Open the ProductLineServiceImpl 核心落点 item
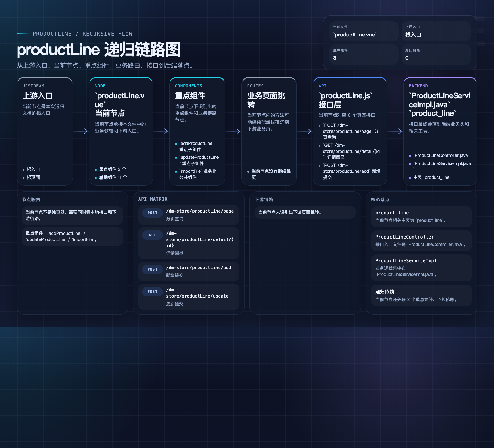 click(421, 268)
